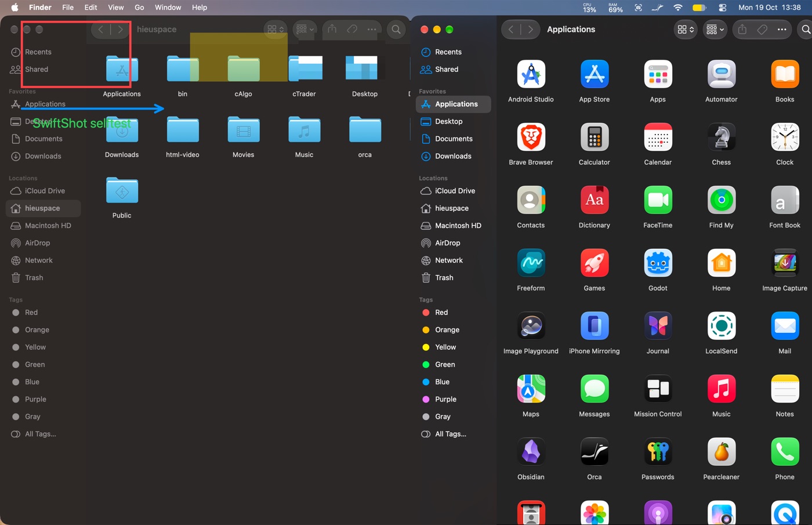This screenshot has width=812, height=525.
Task: Open the LocalSend app icon
Action: coord(721,326)
